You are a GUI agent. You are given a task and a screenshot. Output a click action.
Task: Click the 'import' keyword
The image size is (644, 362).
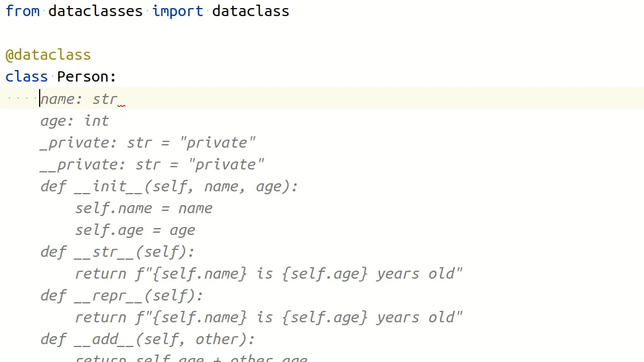178,11
